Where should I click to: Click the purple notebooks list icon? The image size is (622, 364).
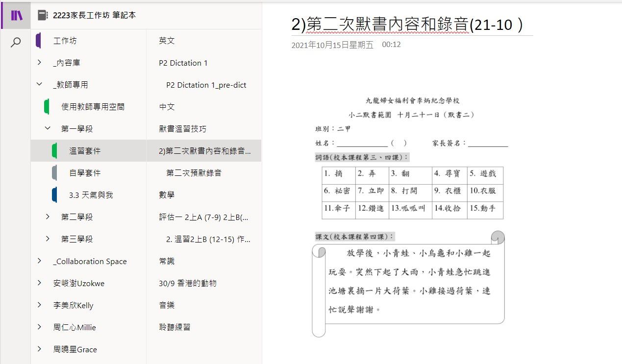click(x=16, y=15)
